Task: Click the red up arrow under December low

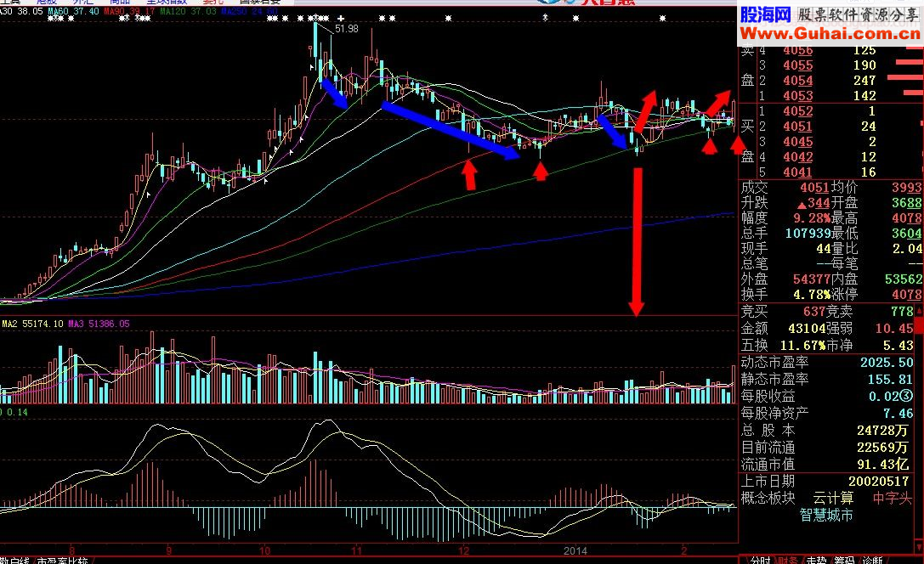Action: pyautogui.click(x=468, y=173)
